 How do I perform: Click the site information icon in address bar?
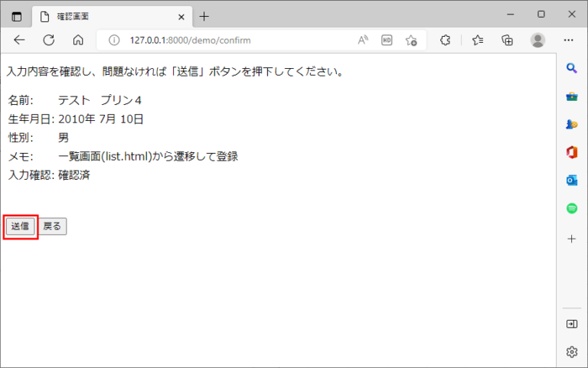(115, 40)
